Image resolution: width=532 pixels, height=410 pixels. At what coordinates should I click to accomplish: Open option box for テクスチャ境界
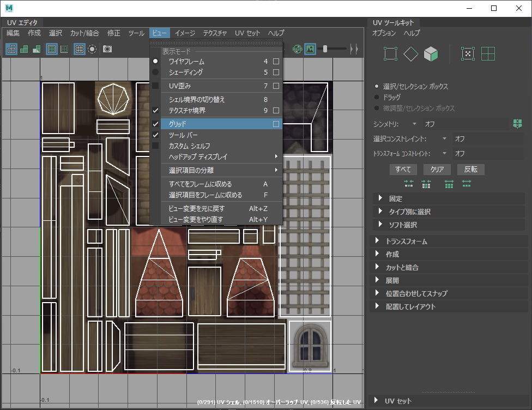tap(276, 110)
